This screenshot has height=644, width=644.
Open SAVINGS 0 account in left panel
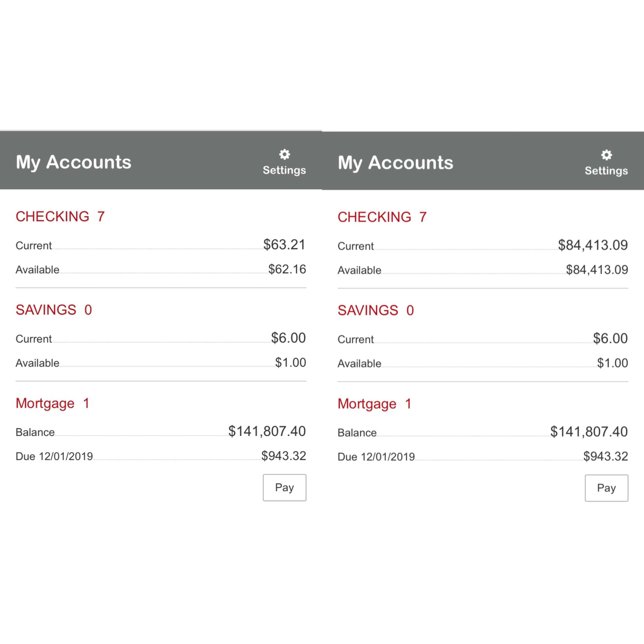(x=54, y=310)
